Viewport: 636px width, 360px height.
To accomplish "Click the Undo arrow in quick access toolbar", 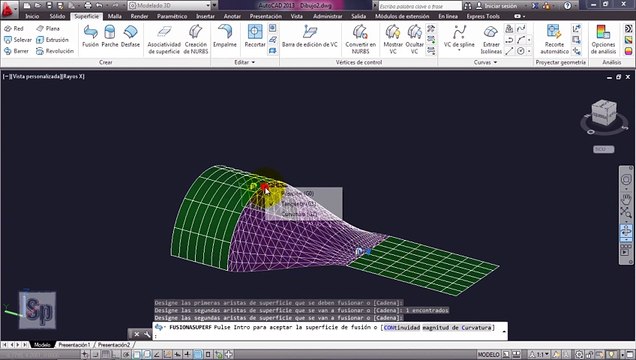I will click(99, 6).
